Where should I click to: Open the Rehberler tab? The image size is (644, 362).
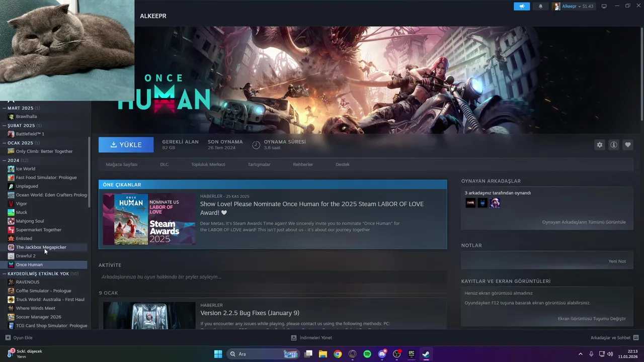point(303,164)
